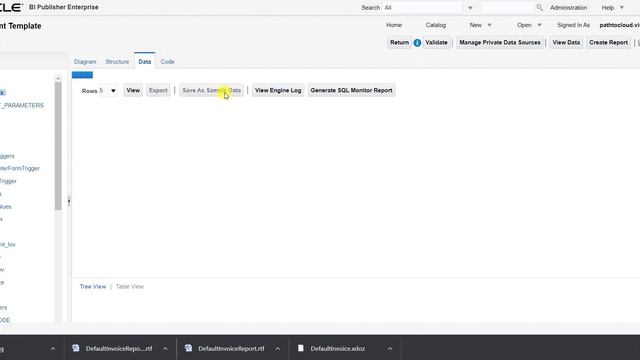Screen dimensions: 640x360
Task: Expand the Open menu
Action: click(529, 25)
